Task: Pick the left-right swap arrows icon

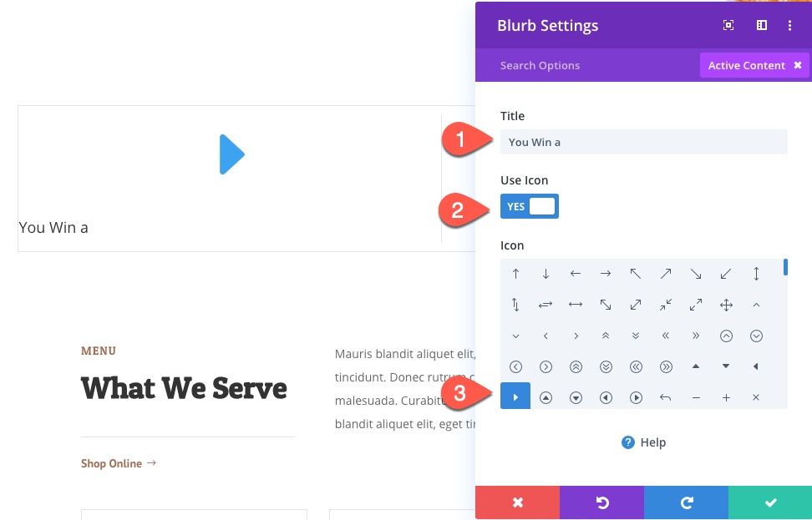Action: pyautogui.click(x=546, y=305)
